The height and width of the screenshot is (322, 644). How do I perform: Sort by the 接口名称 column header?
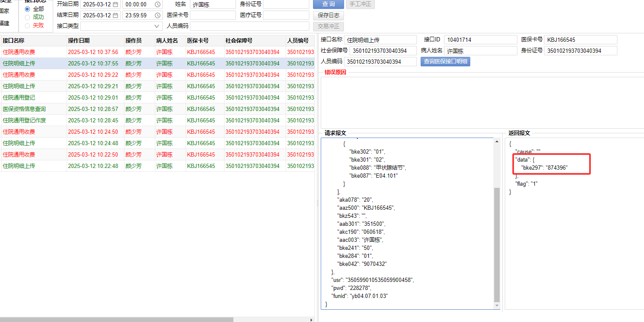[x=34, y=41]
